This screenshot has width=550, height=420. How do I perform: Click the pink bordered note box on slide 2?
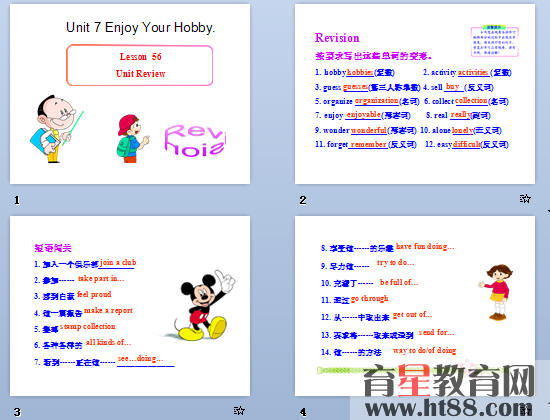click(494, 41)
